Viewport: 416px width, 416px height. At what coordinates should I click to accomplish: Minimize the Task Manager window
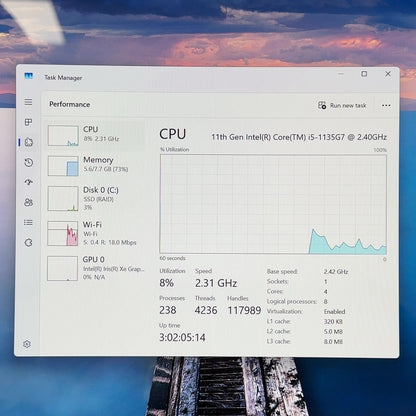pyautogui.click(x=341, y=74)
